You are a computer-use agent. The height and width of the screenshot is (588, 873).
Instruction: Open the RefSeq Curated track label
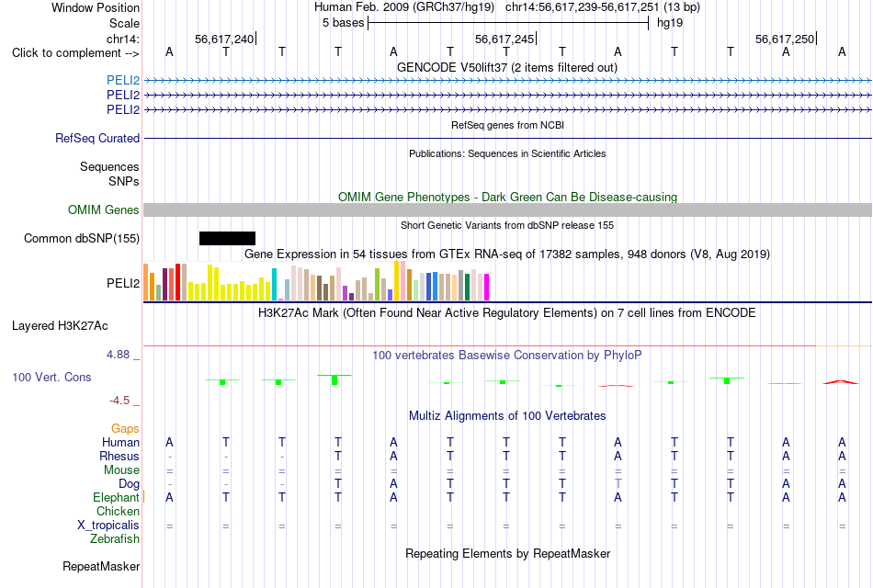click(x=96, y=138)
